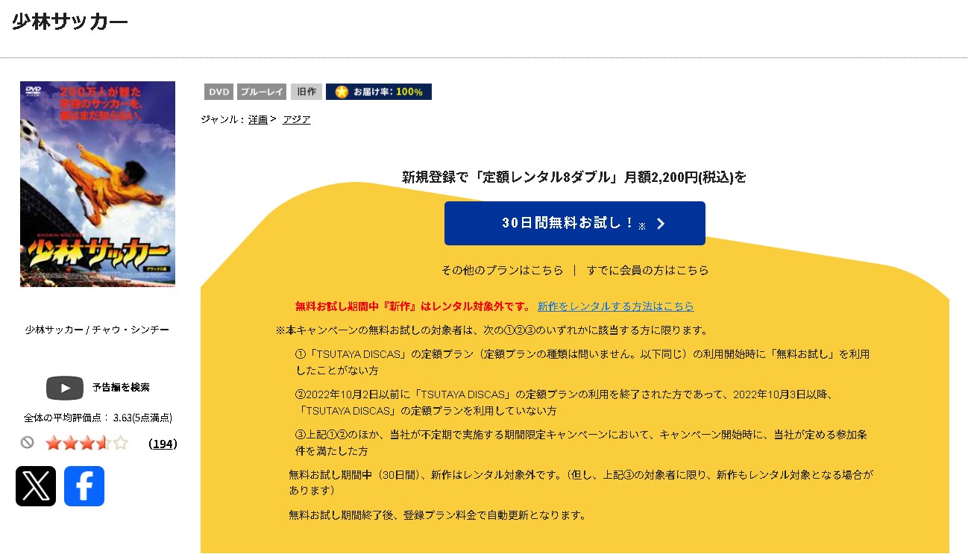Click the DVD badge
The height and width of the screenshot is (560, 968).
[x=219, y=92]
